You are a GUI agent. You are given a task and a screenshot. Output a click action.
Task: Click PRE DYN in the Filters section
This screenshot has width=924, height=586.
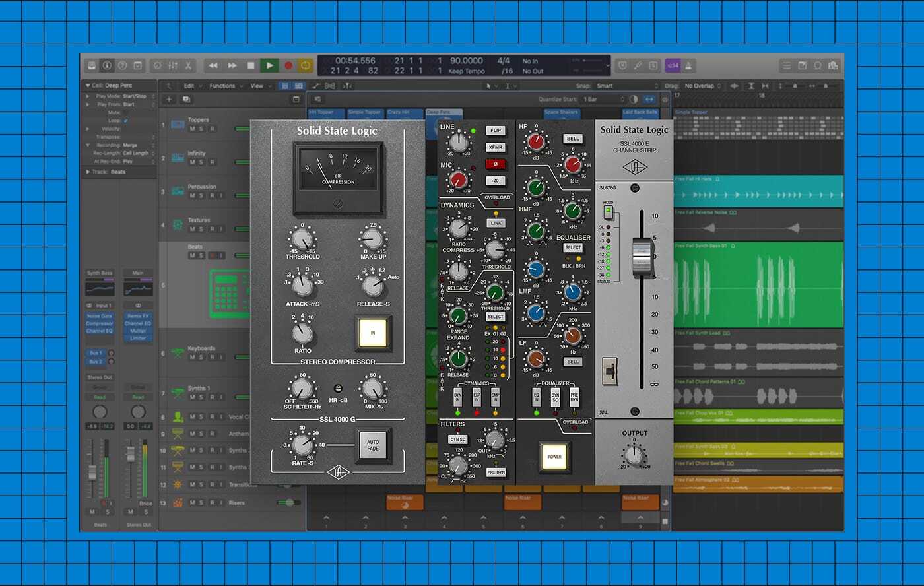pyautogui.click(x=496, y=472)
